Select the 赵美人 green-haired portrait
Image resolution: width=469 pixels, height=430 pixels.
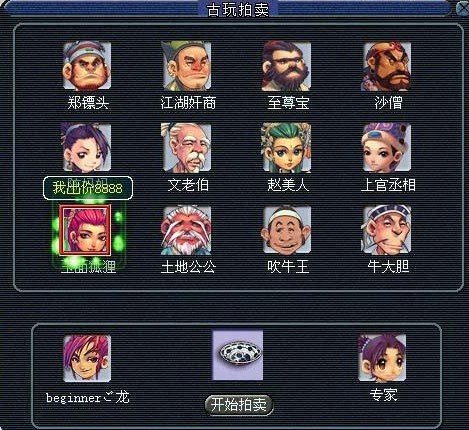click(287, 147)
